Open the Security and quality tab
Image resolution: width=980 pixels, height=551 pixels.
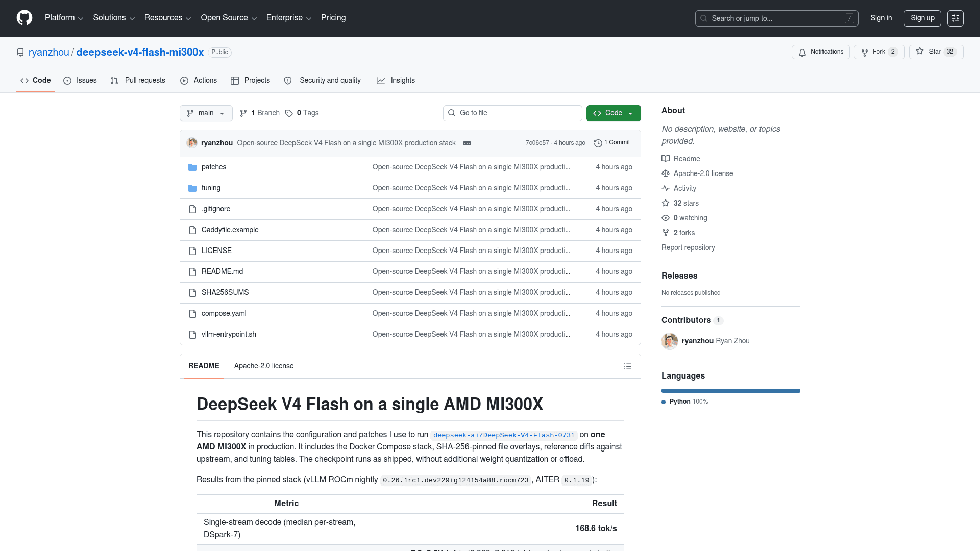323,81
